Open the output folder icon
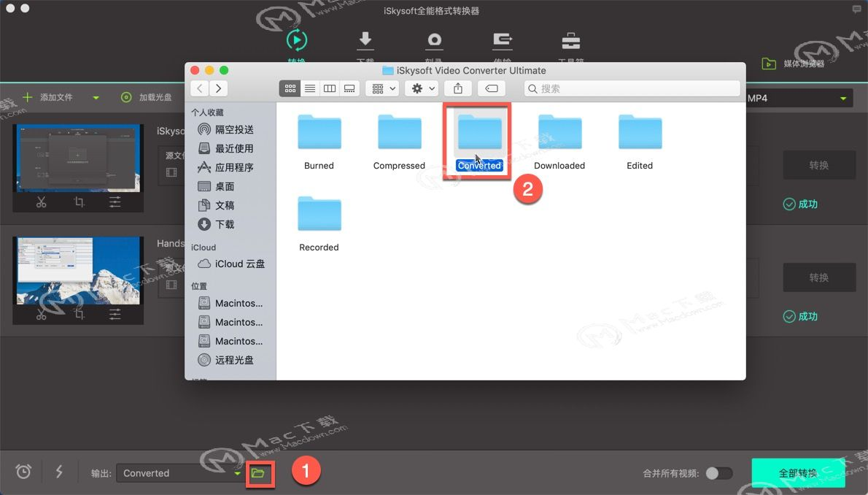 point(258,473)
